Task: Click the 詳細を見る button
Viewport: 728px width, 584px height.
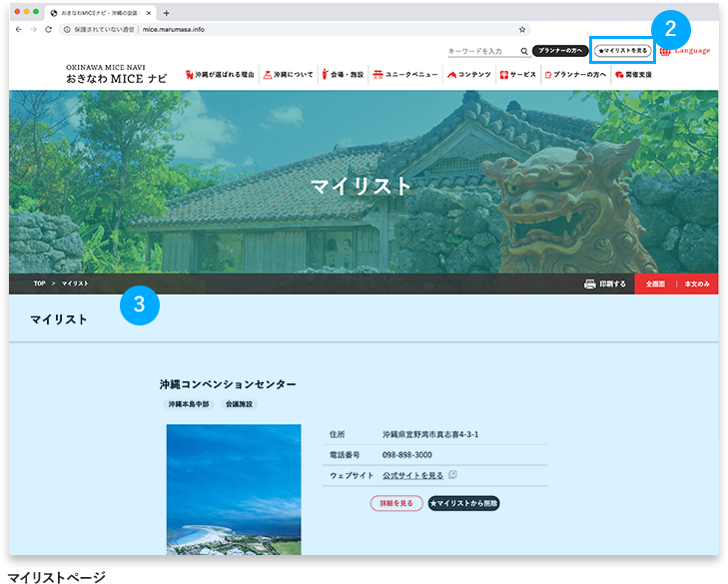Action: pos(396,503)
